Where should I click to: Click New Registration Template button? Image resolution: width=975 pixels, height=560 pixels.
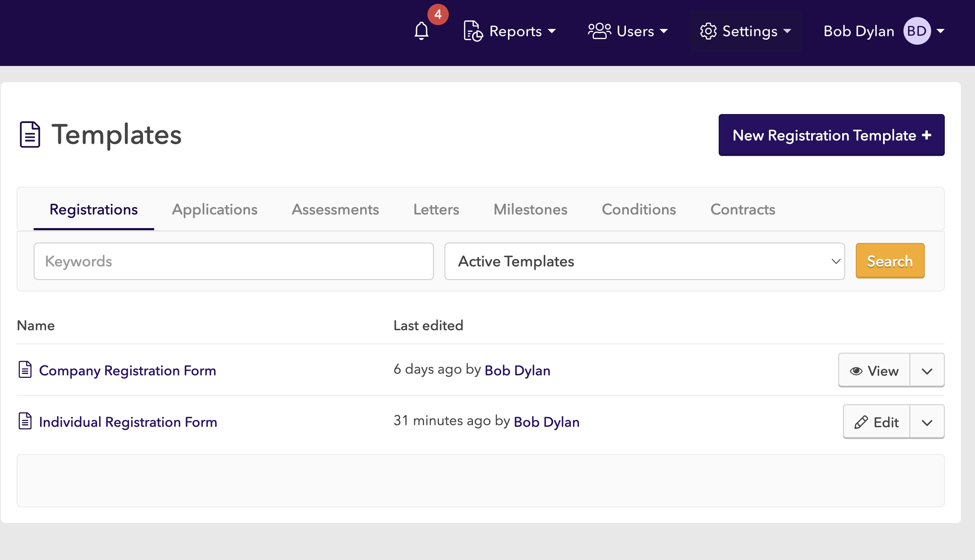click(x=831, y=135)
